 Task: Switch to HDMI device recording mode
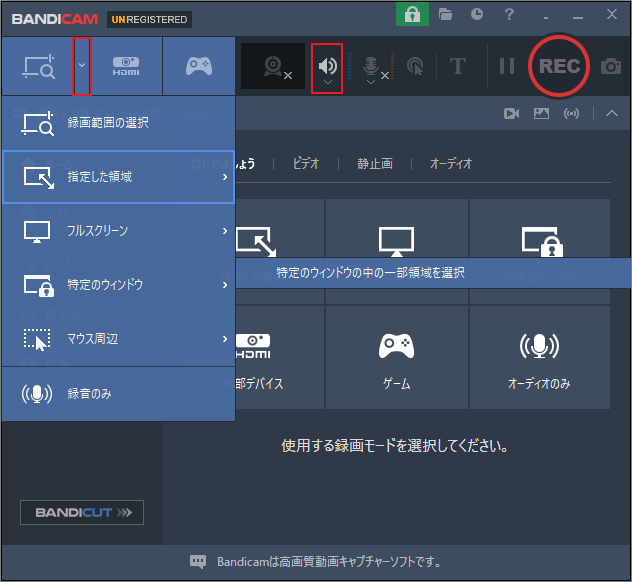[x=126, y=66]
